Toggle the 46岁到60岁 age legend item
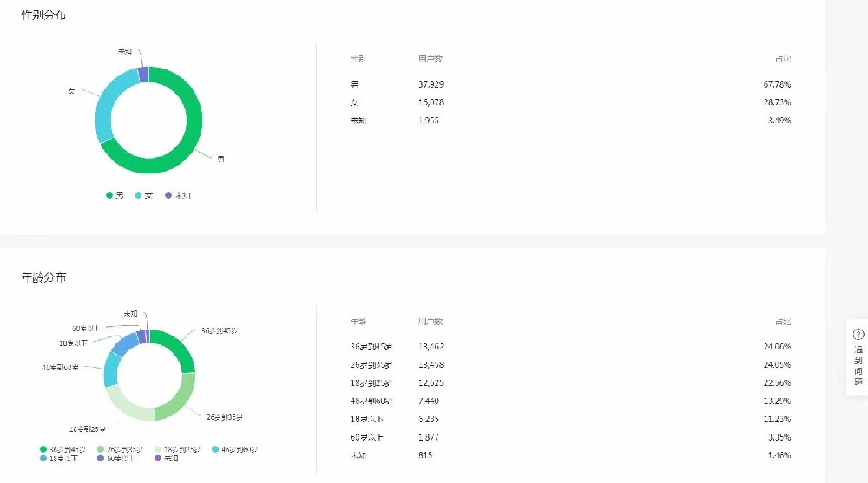Screen dimensions: 868x483 (x=234, y=449)
